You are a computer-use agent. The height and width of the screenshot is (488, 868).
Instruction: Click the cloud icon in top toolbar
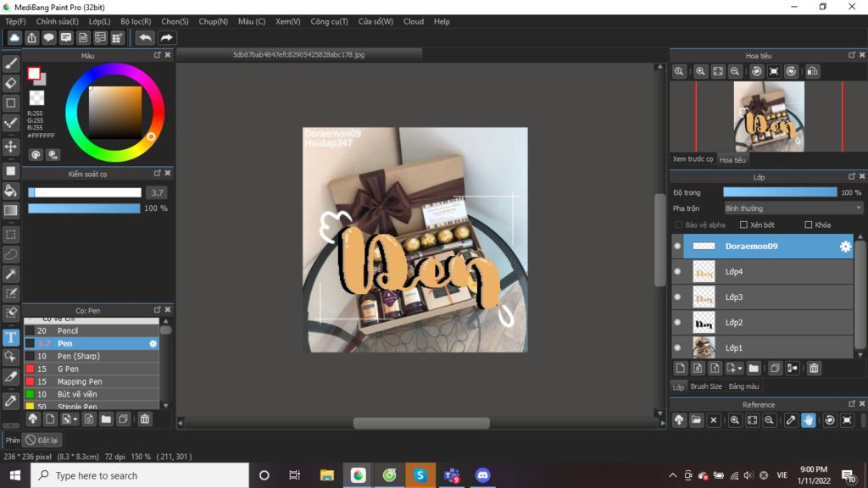click(x=14, y=37)
